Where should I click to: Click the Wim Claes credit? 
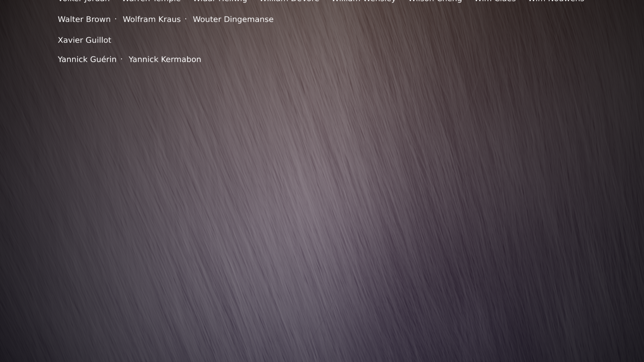point(495,1)
